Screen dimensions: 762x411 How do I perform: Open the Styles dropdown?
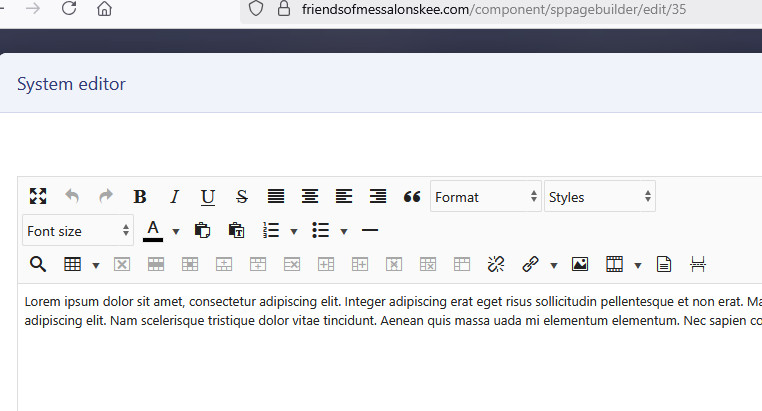599,197
